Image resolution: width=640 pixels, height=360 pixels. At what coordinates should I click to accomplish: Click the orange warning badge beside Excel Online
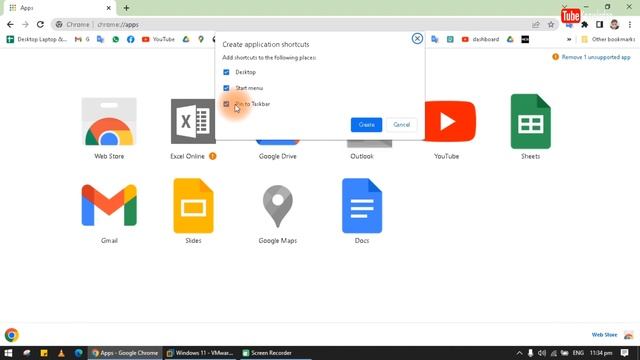tap(213, 156)
